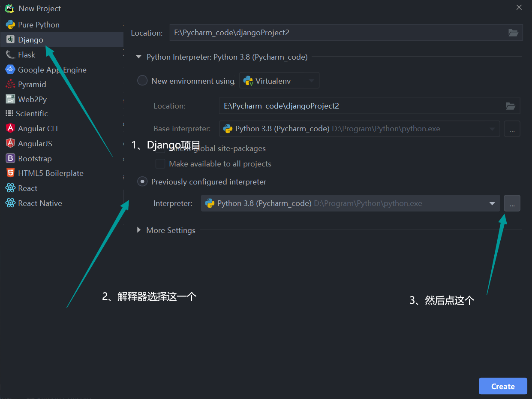Choose Bootstrap project type
This screenshot has height=399, width=532.
62,158
